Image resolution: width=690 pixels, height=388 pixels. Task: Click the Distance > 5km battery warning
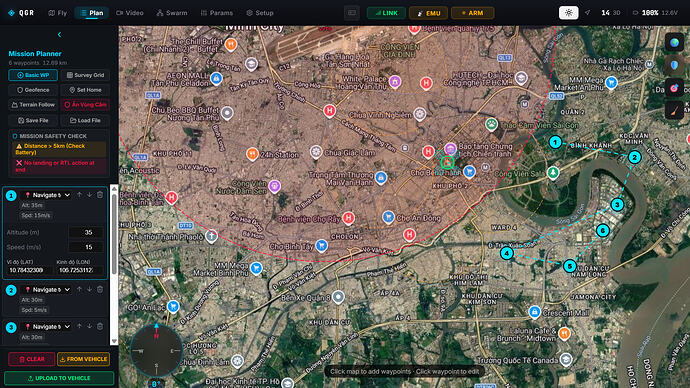pyautogui.click(x=59, y=149)
